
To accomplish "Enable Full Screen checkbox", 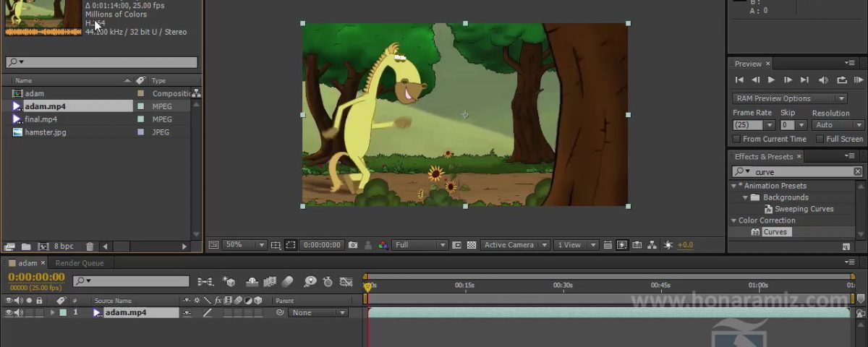I will click(820, 139).
